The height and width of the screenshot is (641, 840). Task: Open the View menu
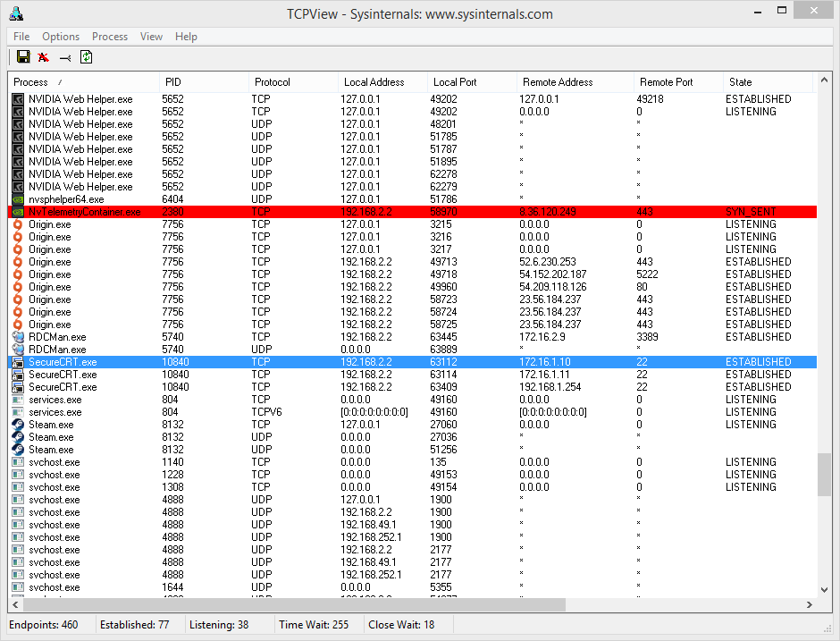[151, 37]
